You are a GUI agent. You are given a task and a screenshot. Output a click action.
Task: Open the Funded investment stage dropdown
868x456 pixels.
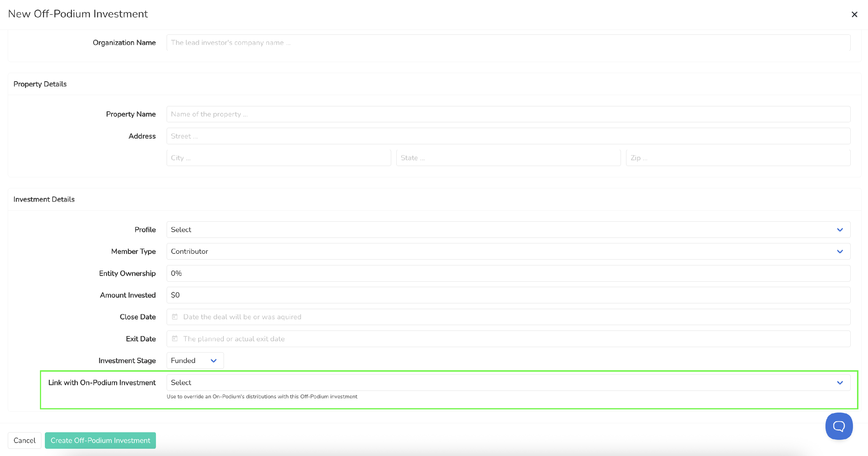pyautogui.click(x=189, y=361)
